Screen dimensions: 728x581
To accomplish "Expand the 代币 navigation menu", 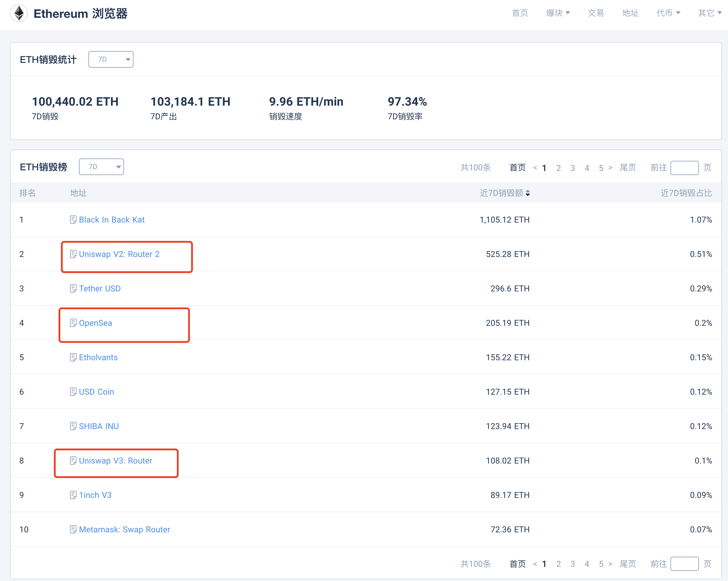I will [668, 13].
